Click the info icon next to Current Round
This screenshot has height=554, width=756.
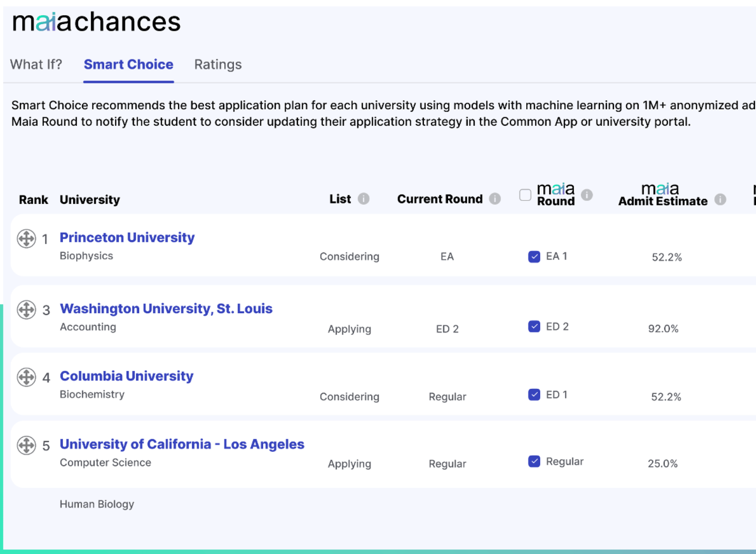click(495, 199)
